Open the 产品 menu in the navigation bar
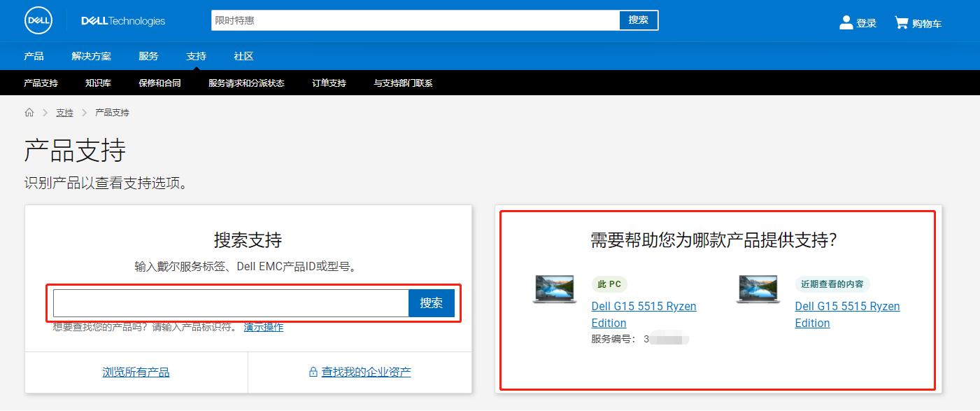The image size is (980, 411). (x=34, y=55)
